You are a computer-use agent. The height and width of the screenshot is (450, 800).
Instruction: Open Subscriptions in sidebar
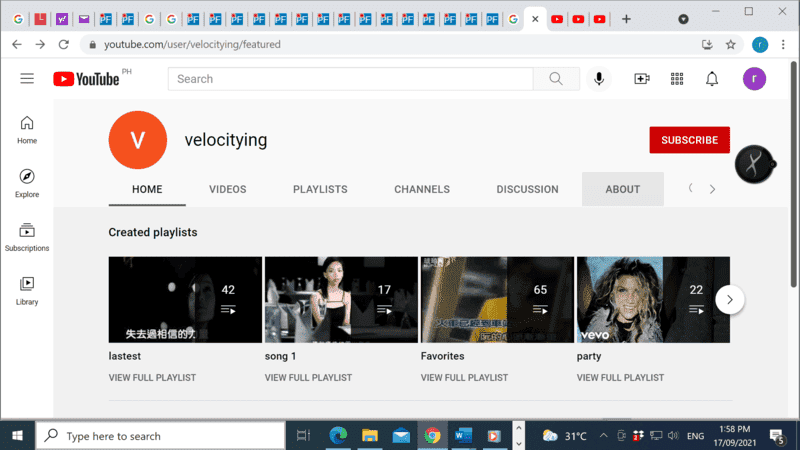(x=27, y=236)
